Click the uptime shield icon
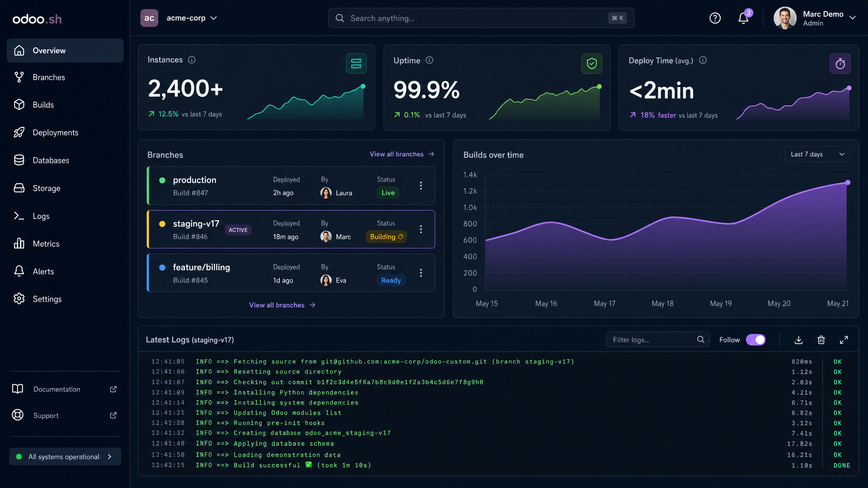This screenshot has height=488, width=868. tap(592, 63)
